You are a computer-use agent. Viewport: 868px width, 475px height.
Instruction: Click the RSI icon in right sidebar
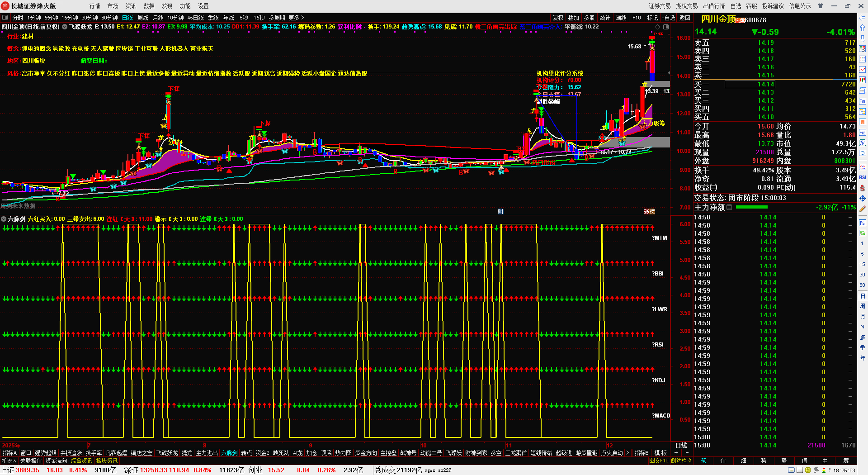click(x=863, y=177)
